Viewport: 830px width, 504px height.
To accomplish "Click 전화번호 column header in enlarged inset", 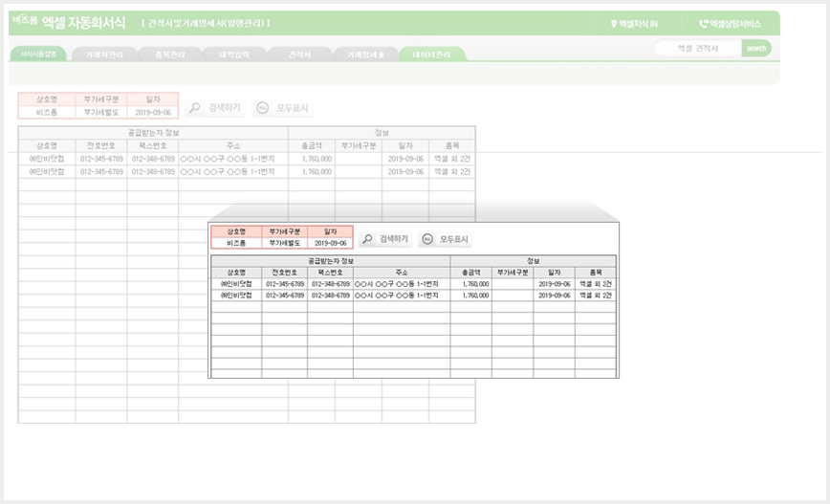I will pyautogui.click(x=284, y=273).
